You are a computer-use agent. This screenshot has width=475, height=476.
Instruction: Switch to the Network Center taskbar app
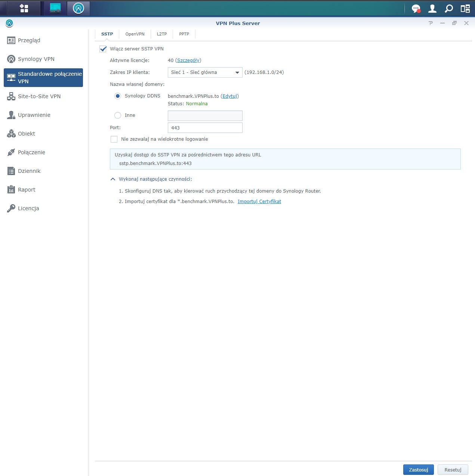55,8
